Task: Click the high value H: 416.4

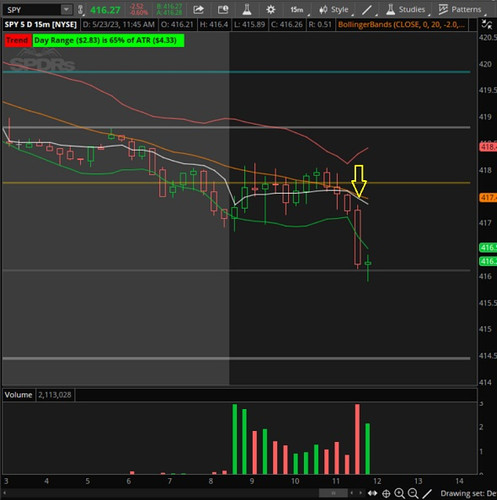Action: 214,25
